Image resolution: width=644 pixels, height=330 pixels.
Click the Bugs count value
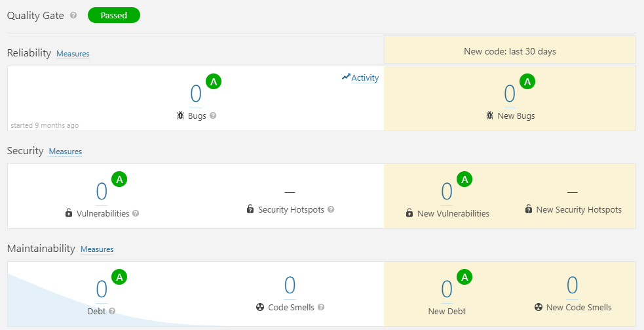click(196, 94)
